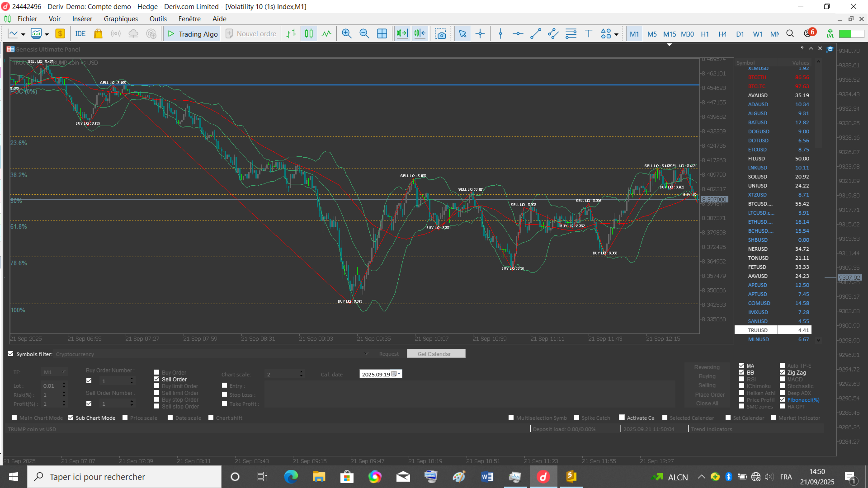868x488 pixels.
Task: Switch chart to candlestick display
Action: click(x=309, y=34)
